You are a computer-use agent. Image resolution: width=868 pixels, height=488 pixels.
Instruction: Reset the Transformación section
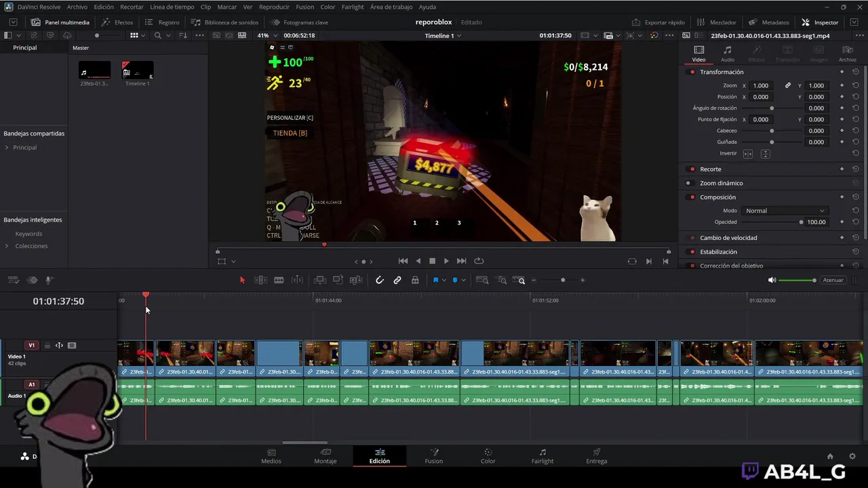856,72
